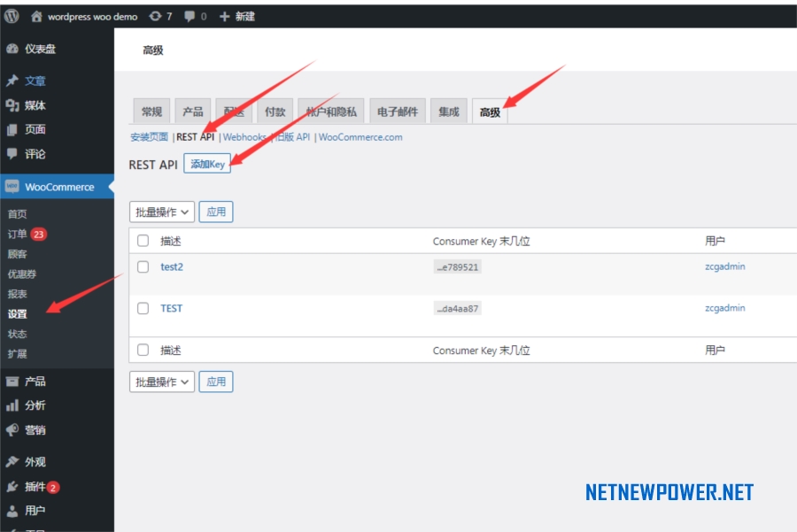Screen dimensions: 797x532
Task: Open the WordPress logo menu
Action: coord(12,16)
